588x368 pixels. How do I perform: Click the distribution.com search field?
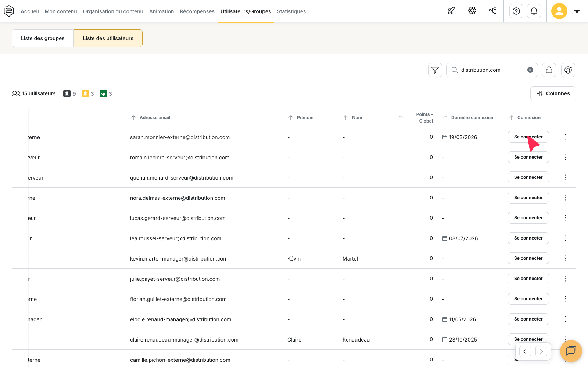[492, 70]
